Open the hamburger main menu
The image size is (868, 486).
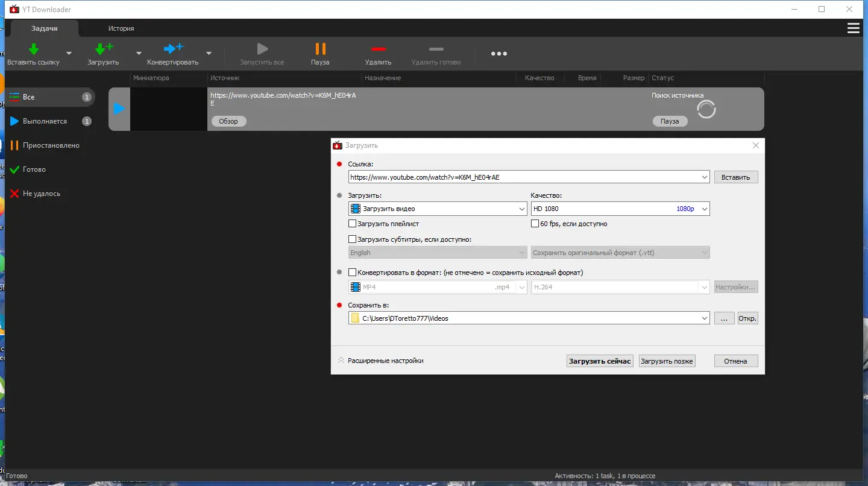click(x=853, y=28)
